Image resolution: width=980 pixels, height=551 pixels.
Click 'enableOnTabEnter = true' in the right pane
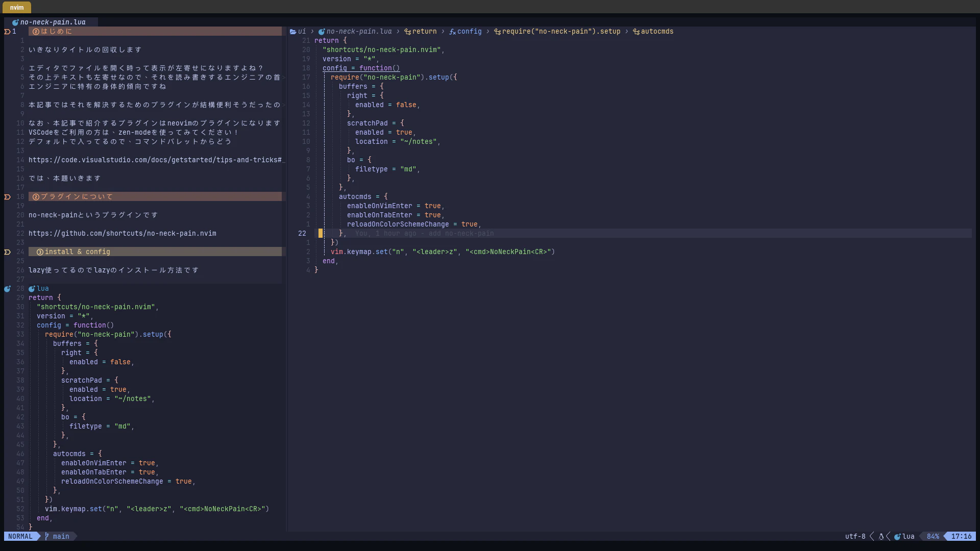(394, 215)
